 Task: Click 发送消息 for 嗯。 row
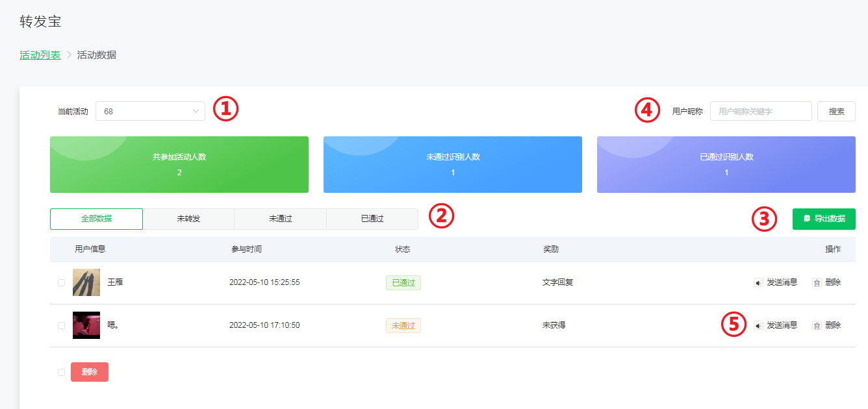[x=782, y=326]
